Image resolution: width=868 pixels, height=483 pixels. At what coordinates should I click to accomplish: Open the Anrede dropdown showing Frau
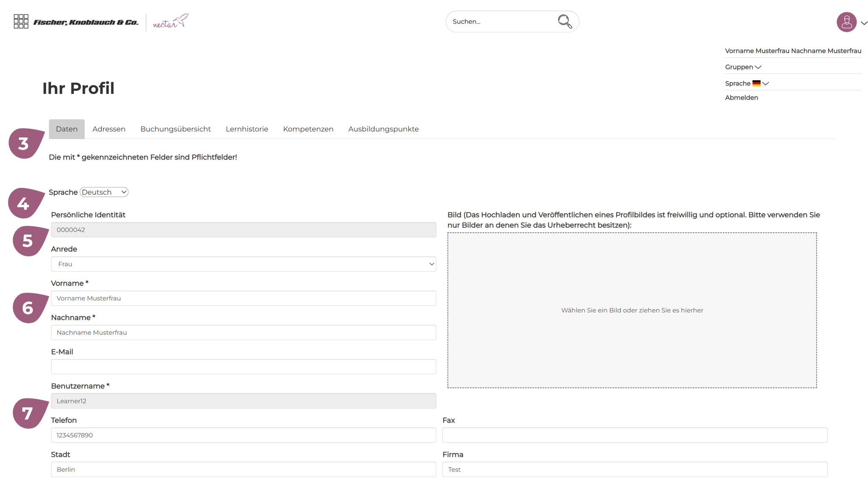(x=243, y=264)
